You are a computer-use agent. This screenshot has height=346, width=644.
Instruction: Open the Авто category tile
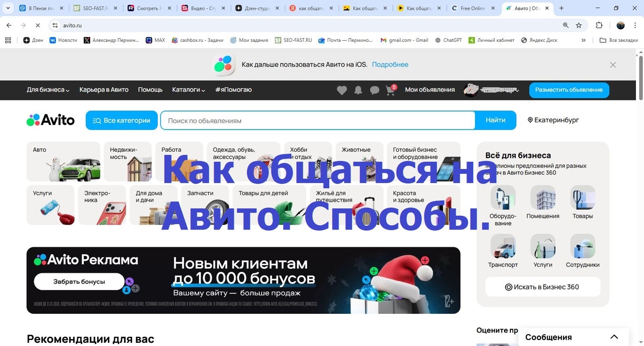tap(63, 161)
